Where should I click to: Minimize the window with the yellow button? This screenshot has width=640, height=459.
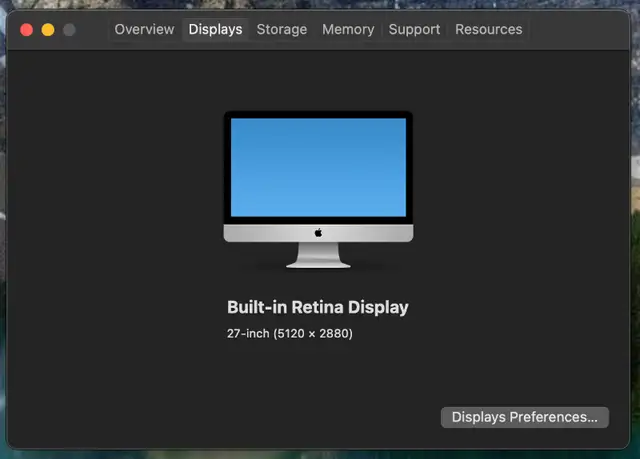48,30
